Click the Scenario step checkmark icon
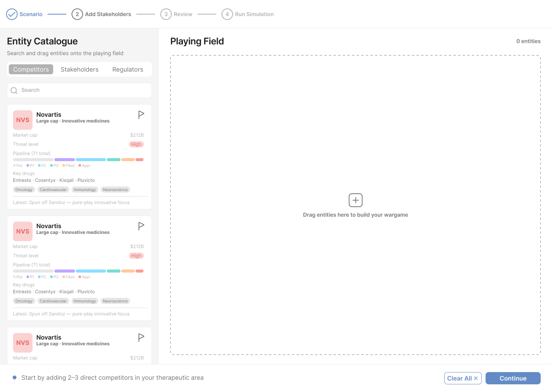The image size is (551, 392). click(x=12, y=14)
